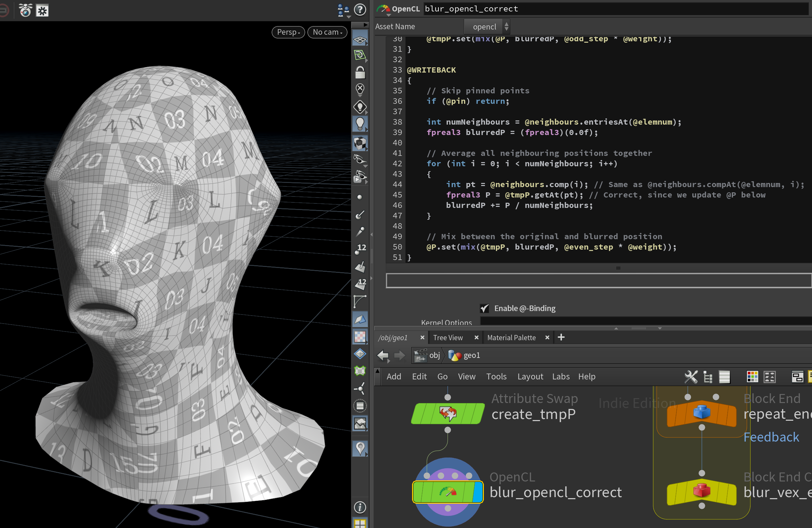The image size is (812, 528).
Task: Toggle the normal lighting bulb icon
Action: click(360, 123)
